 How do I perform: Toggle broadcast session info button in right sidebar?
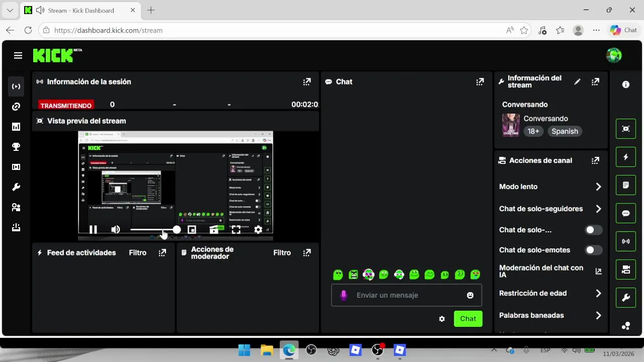tap(626, 241)
